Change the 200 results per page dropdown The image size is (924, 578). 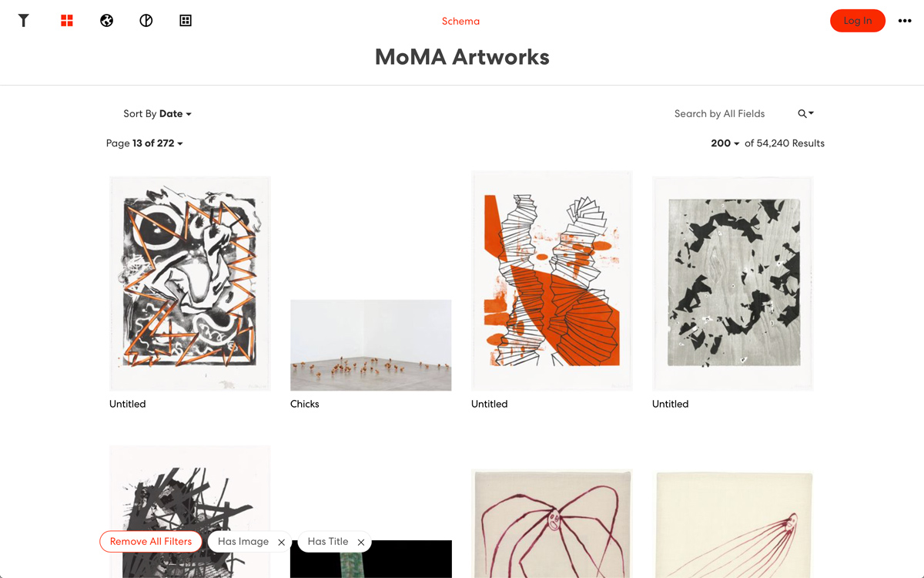pos(725,143)
